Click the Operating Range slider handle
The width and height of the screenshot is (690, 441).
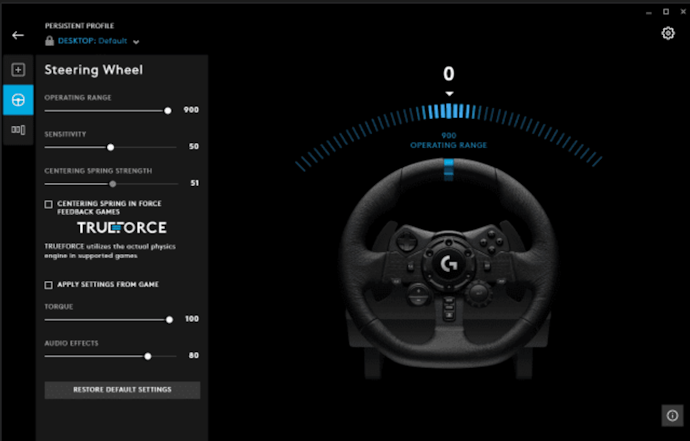(168, 111)
